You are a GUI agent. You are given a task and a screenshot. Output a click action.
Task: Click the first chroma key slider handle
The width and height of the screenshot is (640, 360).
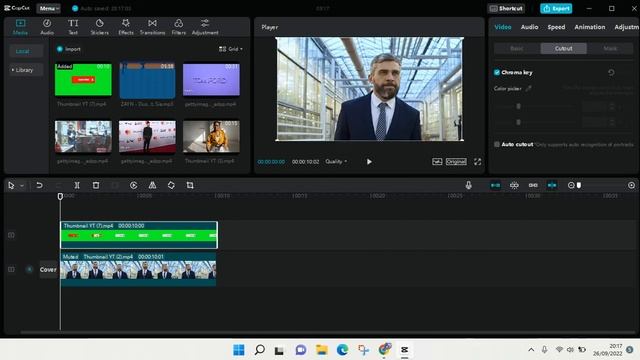[518, 107]
